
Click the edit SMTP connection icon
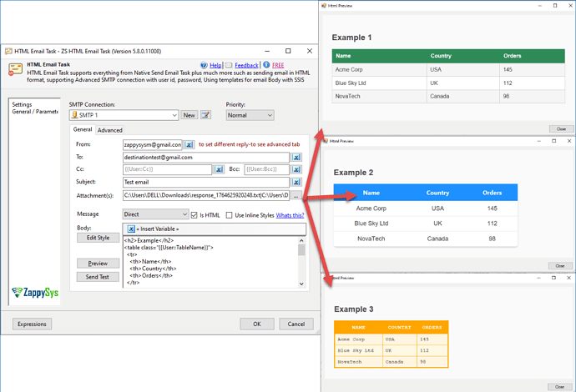[205, 115]
